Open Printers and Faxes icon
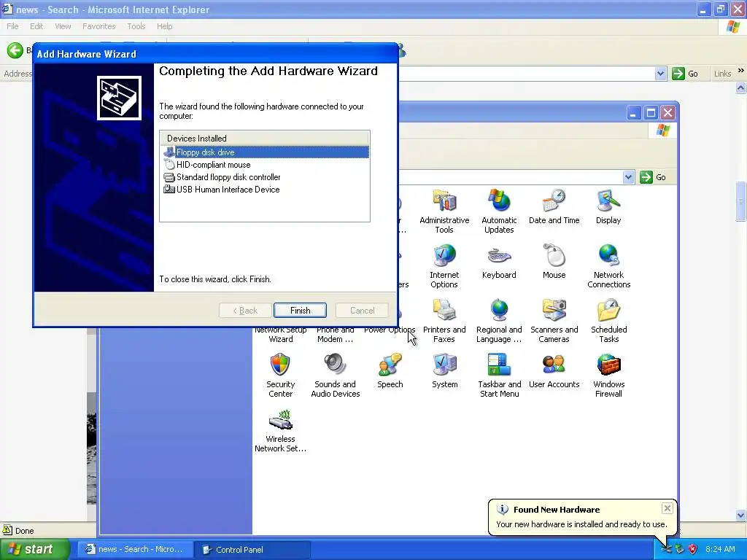Viewport: 747px width, 560px height. click(x=444, y=321)
